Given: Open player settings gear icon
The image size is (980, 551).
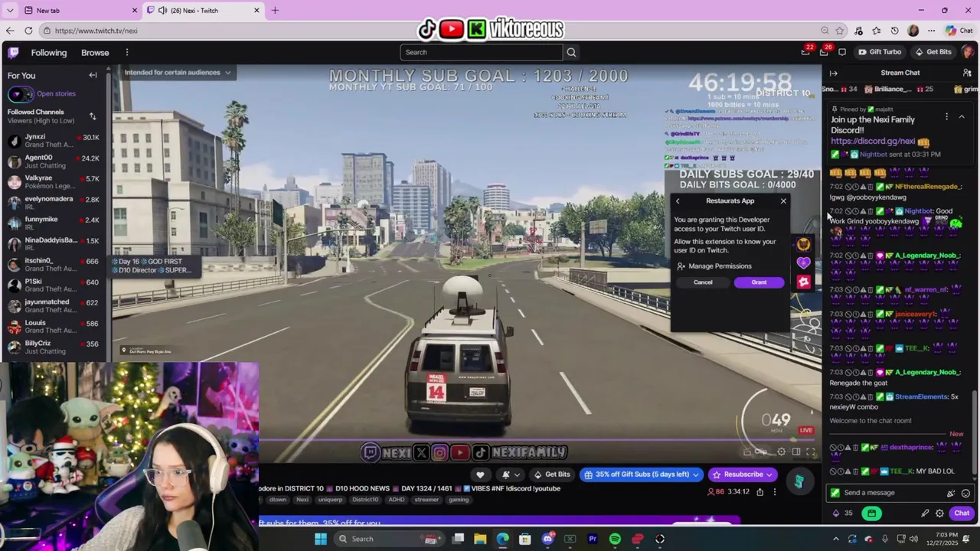Looking at the screenshot, I should 782,452.
